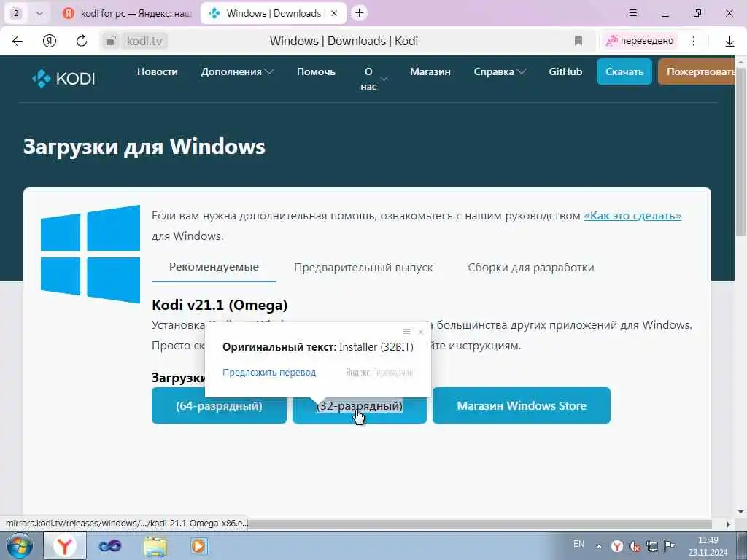The width and height of the screenshot is (747, 560).
Task: Expand the Дополнения dropdown
Action: click(237, 72)
